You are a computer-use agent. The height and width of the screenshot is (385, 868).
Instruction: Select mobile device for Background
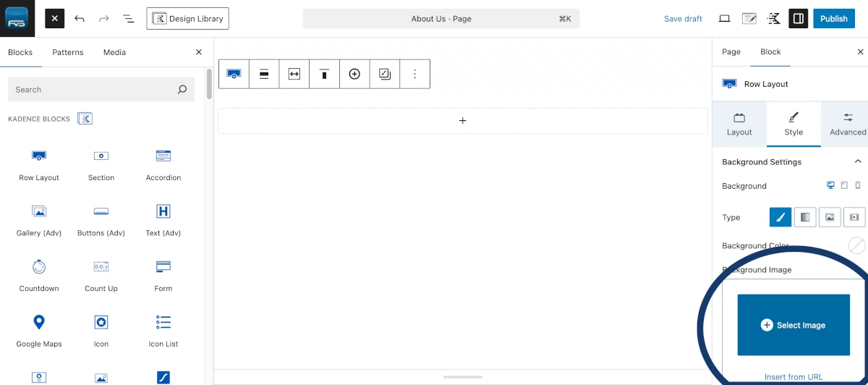click(x=858, y=186)
